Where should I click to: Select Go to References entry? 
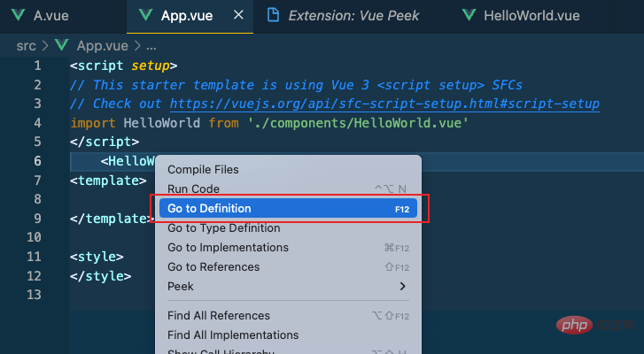213,267
